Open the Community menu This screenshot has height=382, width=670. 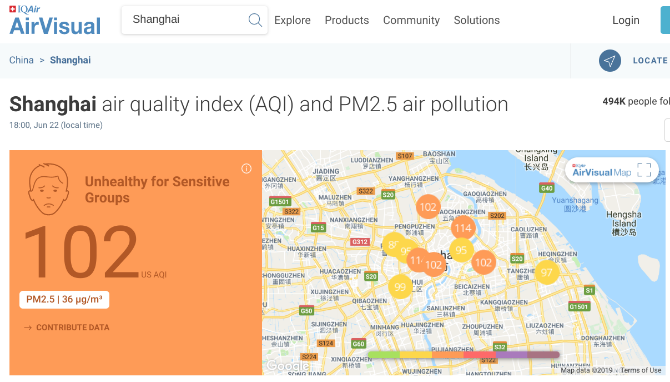[x=411, y=20]
